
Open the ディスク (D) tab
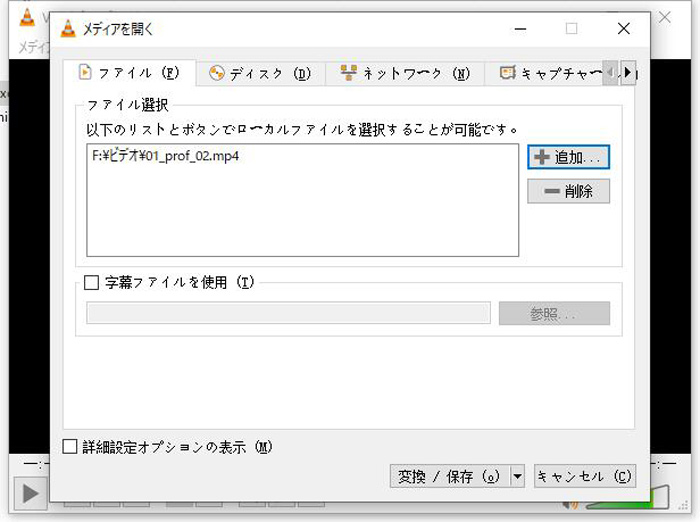(x=260, y=74)
